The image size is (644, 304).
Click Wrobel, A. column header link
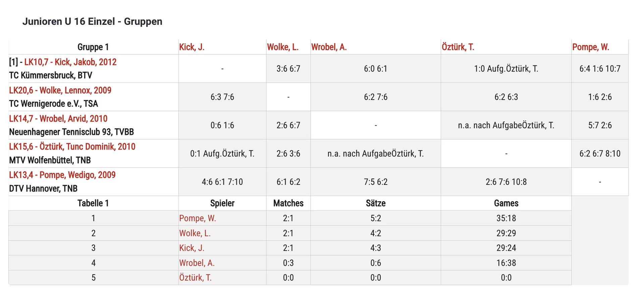pos(329,47)
